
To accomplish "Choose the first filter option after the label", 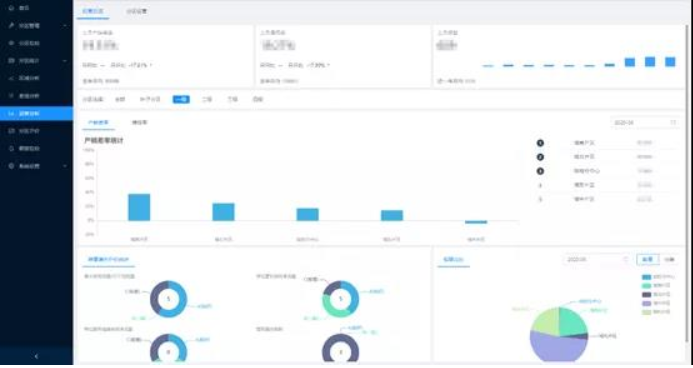I will (x=120, y=99).
